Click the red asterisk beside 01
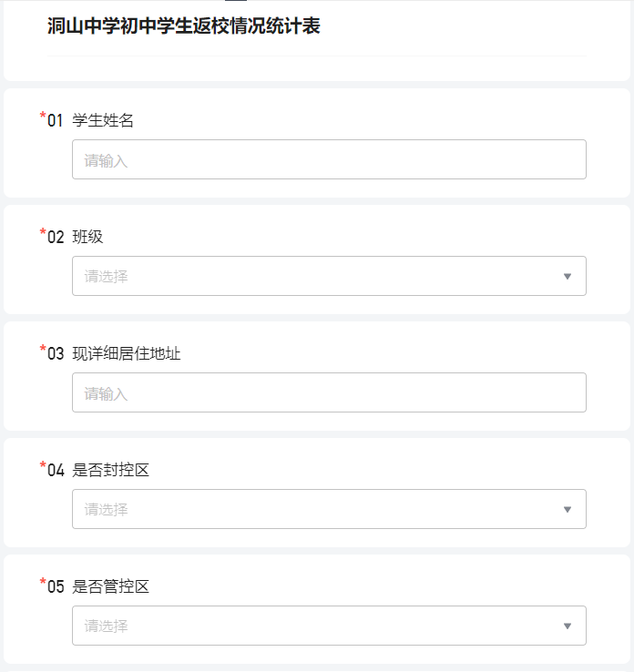Viewport: 634px width, 672px height. pyautogui.click(x=43, y=116)
